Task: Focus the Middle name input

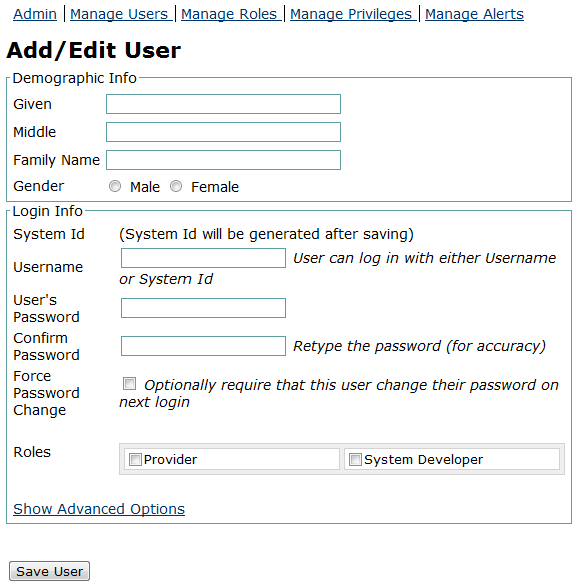Action: click(223, 132)
